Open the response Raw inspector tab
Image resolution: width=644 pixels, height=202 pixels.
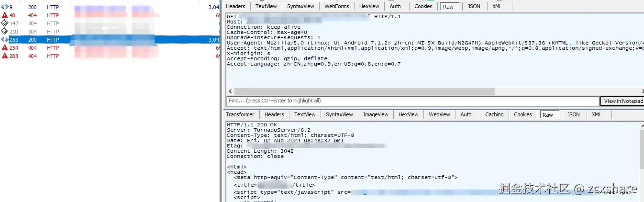pyautogui.click(x=548, y=115)
